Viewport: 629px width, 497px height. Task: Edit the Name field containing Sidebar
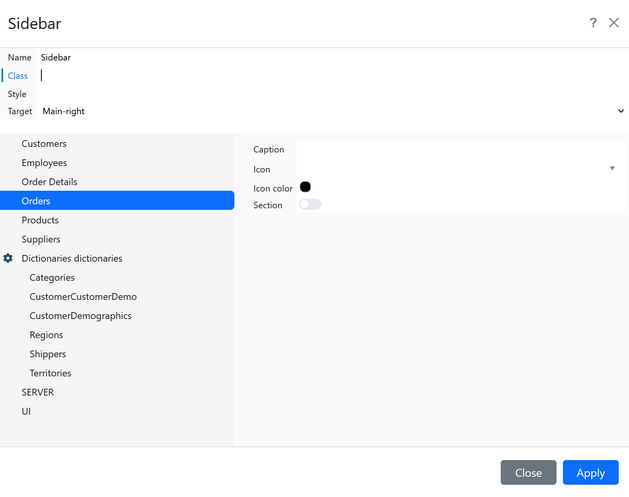coord(330,58)
